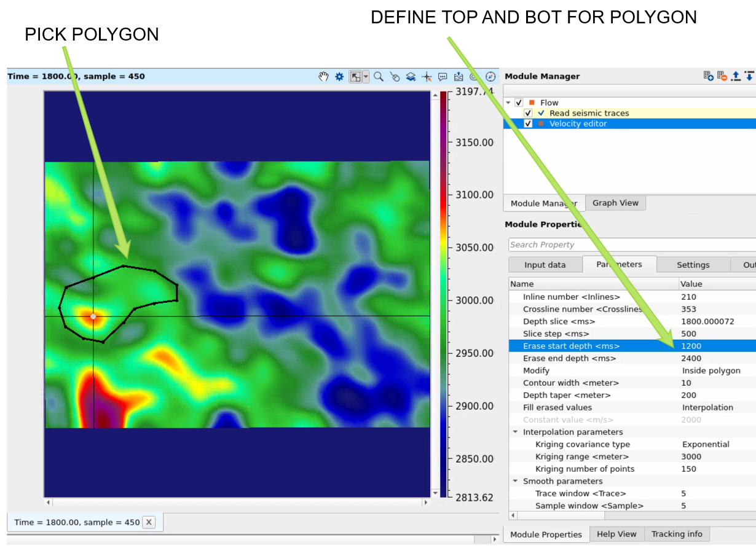The height and width of the screenshot is (548, 756).
Task: Collapse the Flow tree node
Action: 508,103
